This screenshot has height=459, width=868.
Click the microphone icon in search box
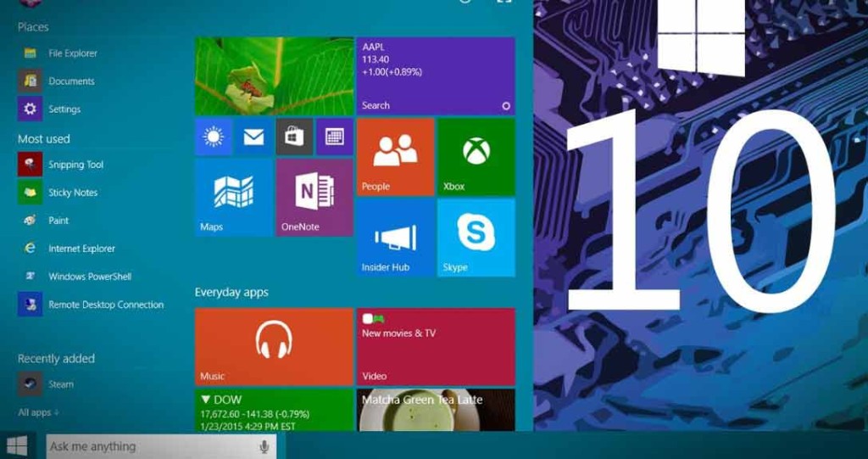coord(264,446)
